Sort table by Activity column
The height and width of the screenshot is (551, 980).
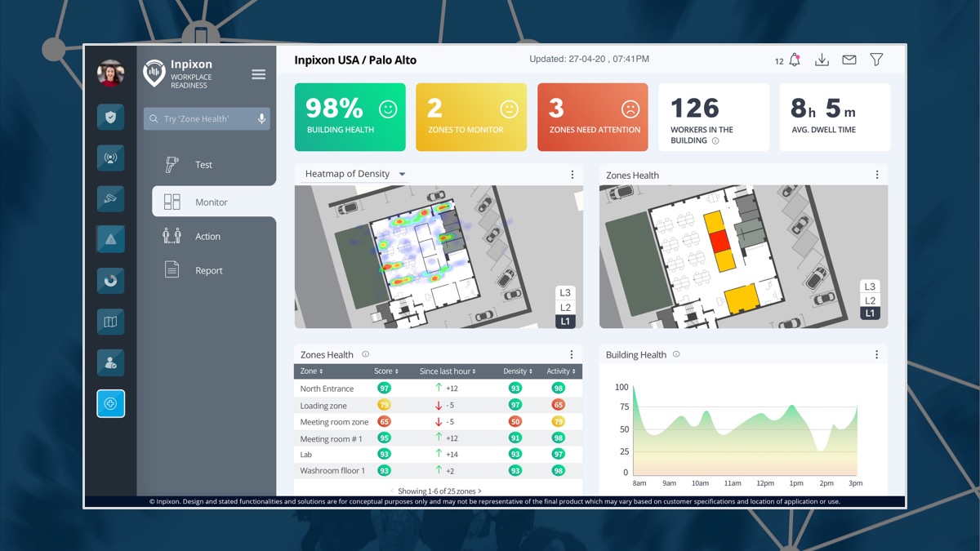[561, 371]
